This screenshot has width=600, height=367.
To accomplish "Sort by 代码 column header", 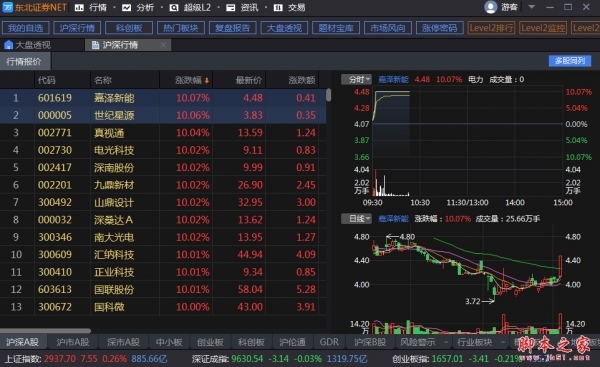I will pos(47,80).
